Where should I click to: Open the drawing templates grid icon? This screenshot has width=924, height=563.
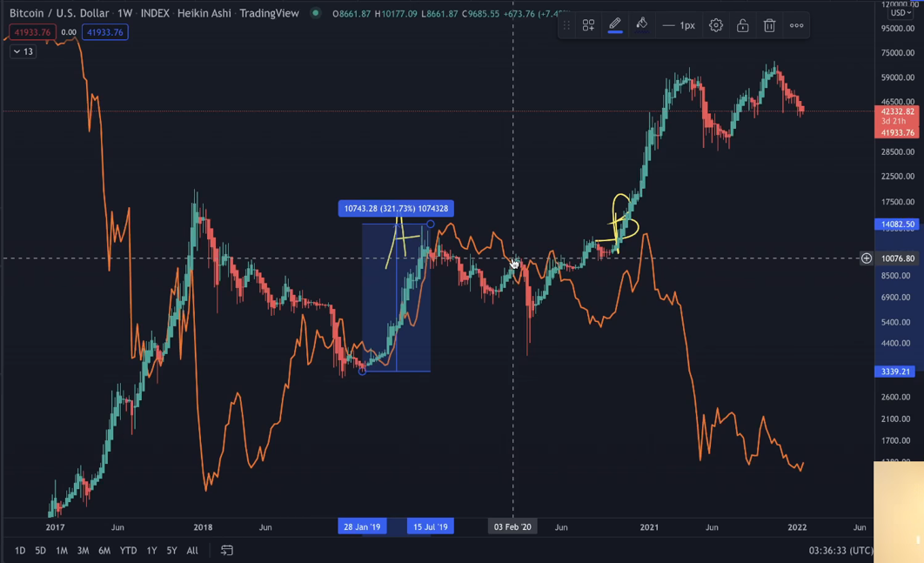pyautogui.click(x=588, y=25)
